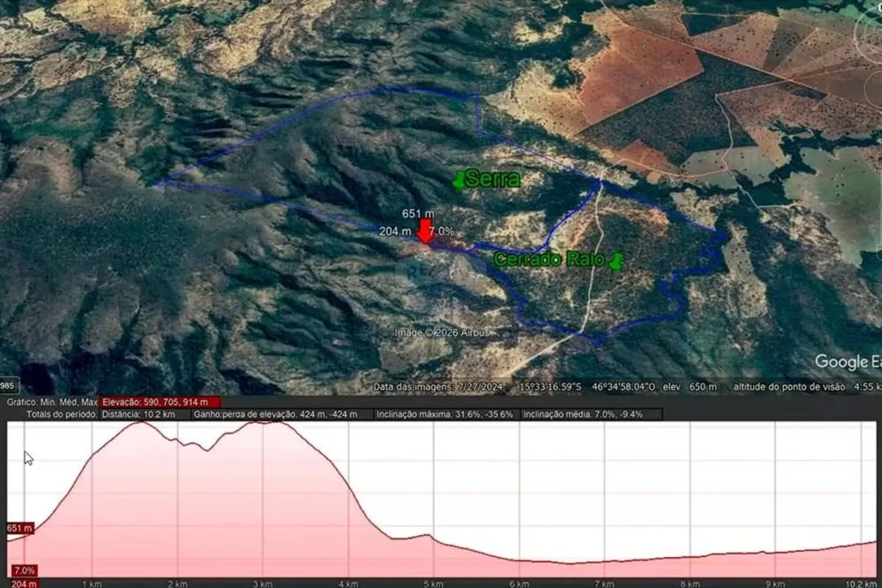
Task: Click the '651 m' elevation label on the map
Action: click(418, 214)
